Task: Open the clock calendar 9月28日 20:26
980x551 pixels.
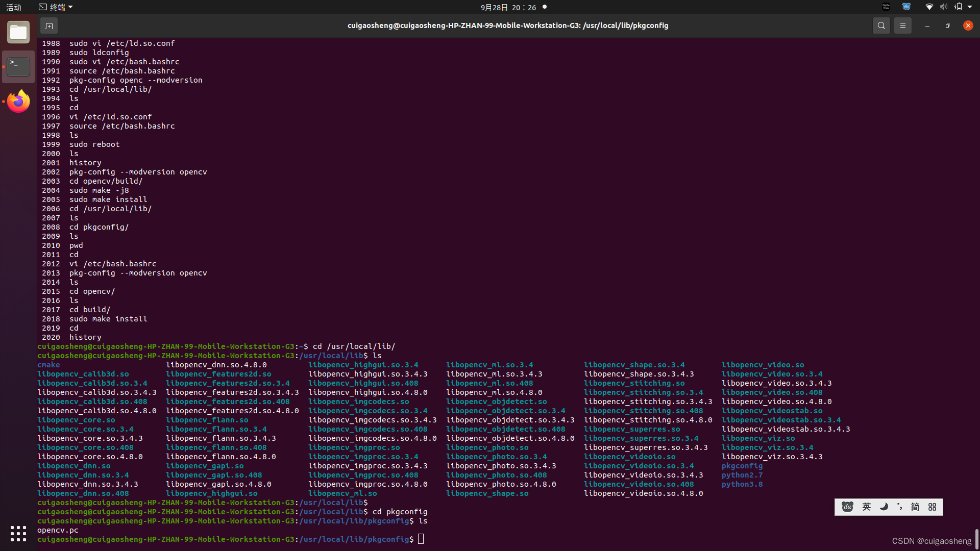Action: 508,7
